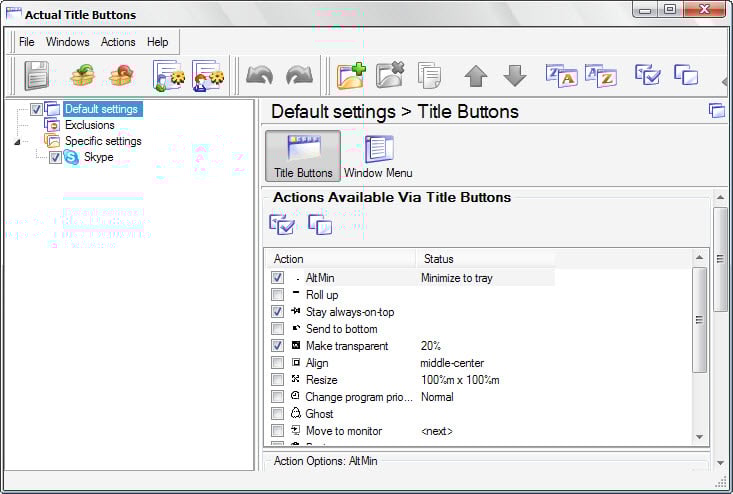Click the action list scrollbar down arrow
This screenshot has height=494, width=733.
(699, 437)
